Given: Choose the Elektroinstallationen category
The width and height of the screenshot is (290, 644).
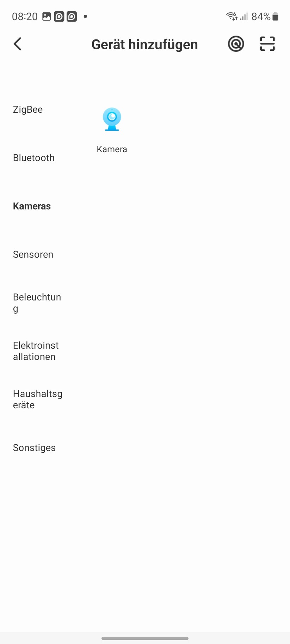Looking at the screenshot, I should click(36, 351).
